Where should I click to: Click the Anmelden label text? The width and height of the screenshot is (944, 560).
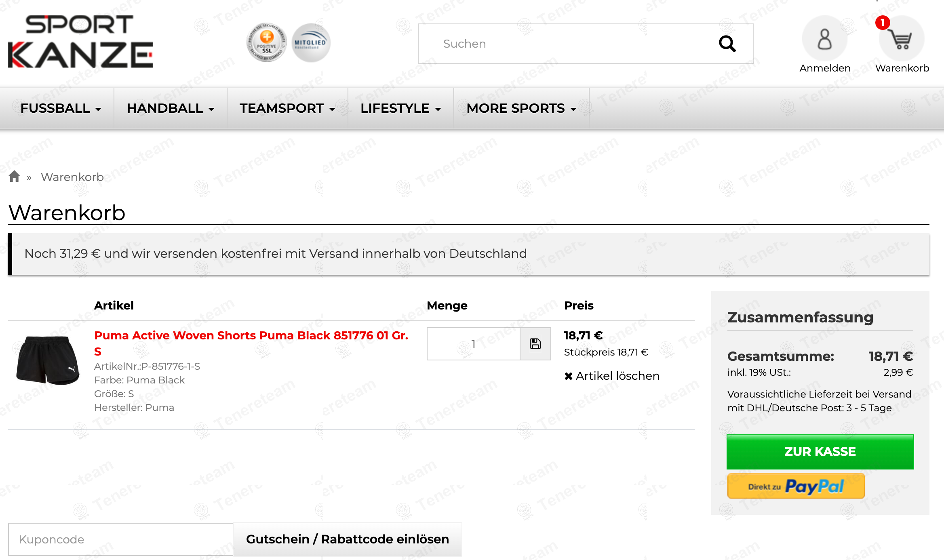point(825,68)
